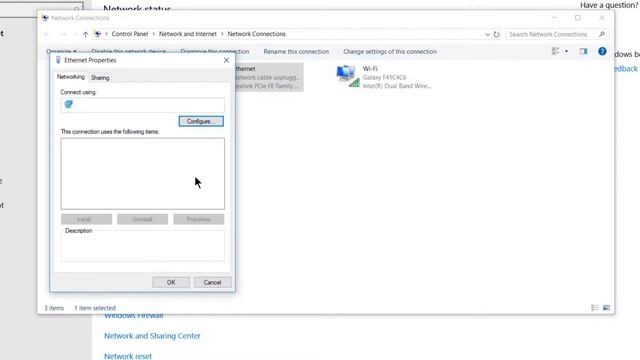Screen dimensions: 640x360
Task: Click Control Panel in the breadcrumb
Action: [130, 34]
